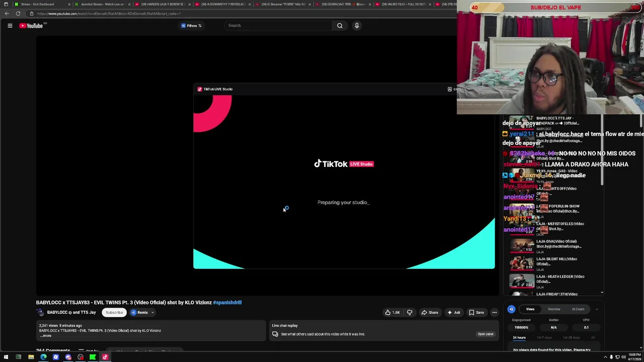The height and width of the screenshot is (362, 644).
Task: Open the YouTube hamburger guide menu
Action: tap(10, 26)
